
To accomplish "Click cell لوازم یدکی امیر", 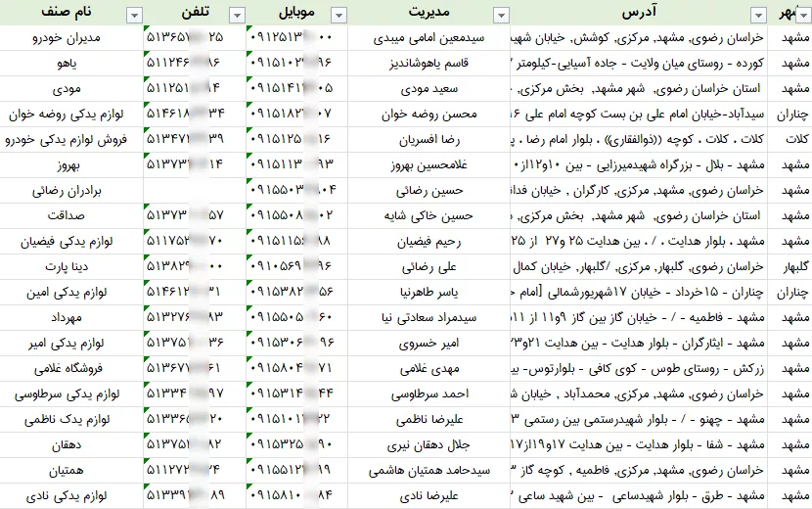I will 71,343.
